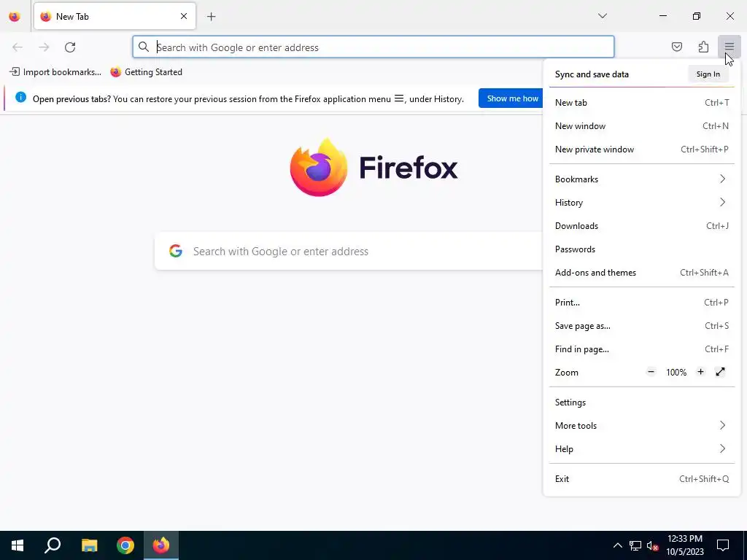Click the Save to Pocket icon
Viewport: 747px width, 560px height.
pyautogui.click(x=676, y=47)
